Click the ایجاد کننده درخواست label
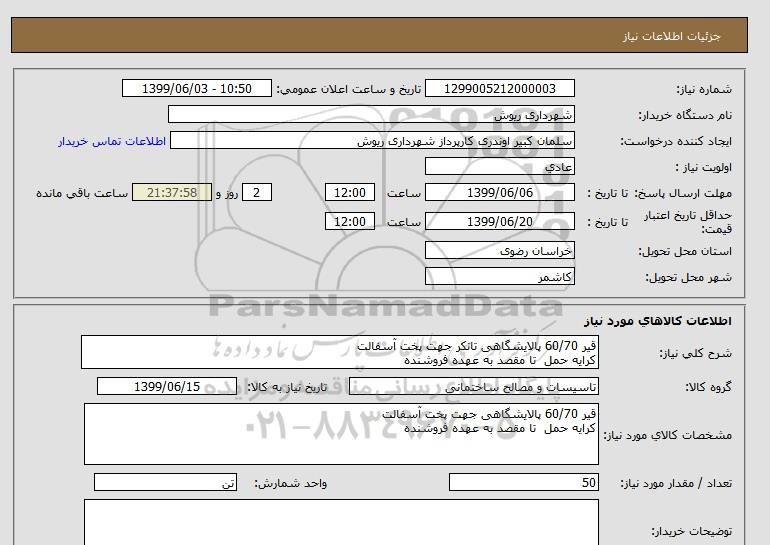 click(676, 141)
